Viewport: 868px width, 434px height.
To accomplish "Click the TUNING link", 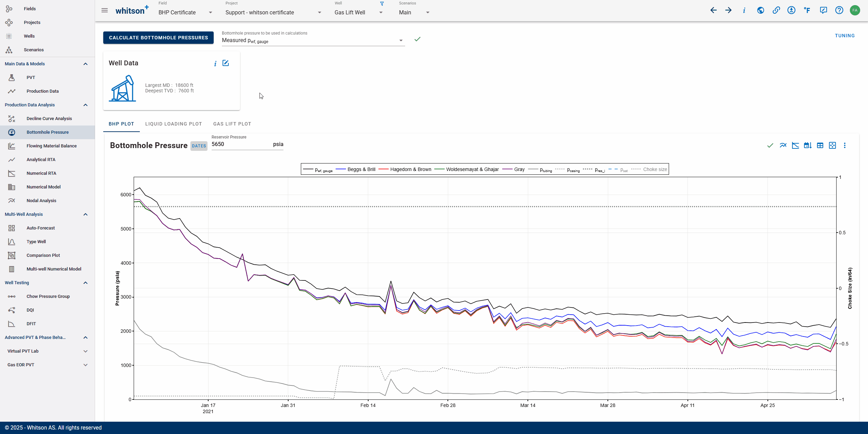I will point(845,36).
